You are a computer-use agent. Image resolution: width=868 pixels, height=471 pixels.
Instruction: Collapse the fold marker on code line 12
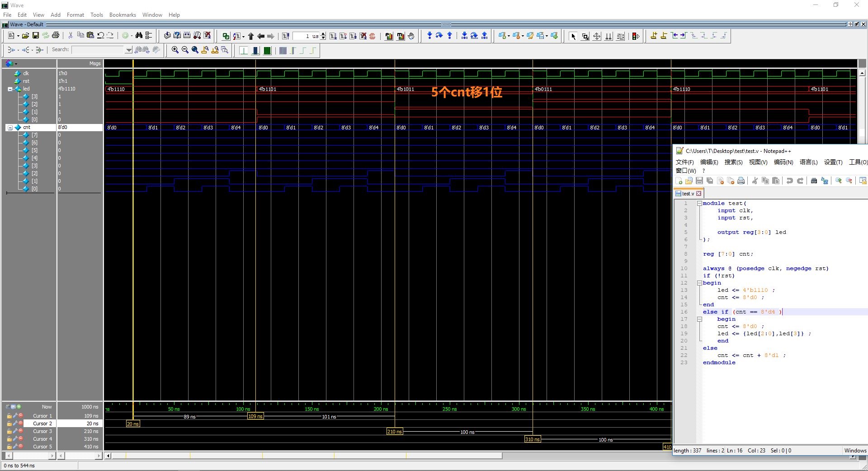pos(699,283)
